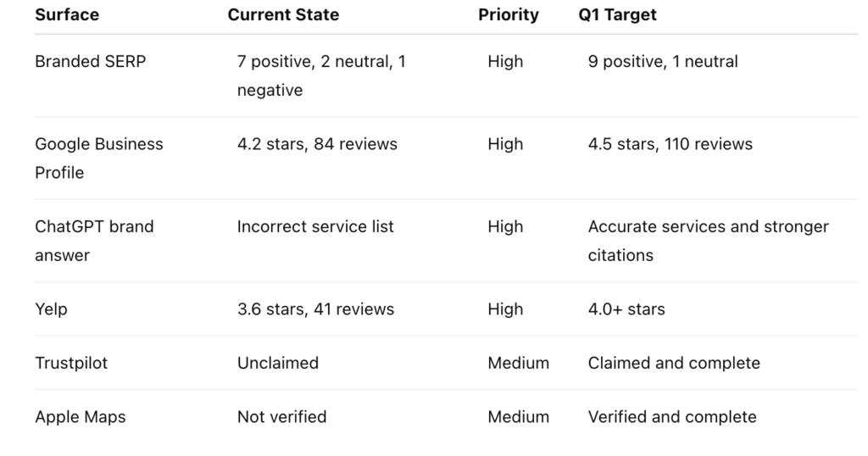Click the Q1 Target column header
This screenshot has height=456, width=868.
617,15
